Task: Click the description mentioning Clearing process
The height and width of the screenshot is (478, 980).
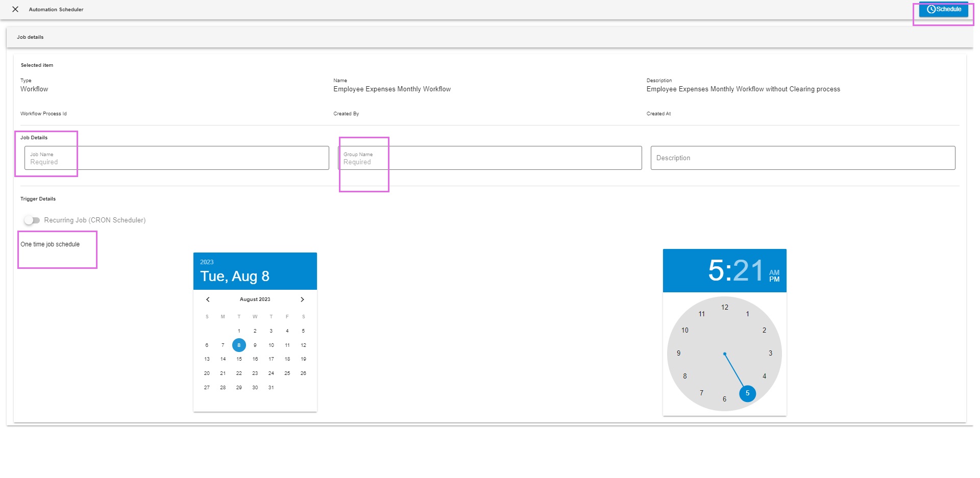Action: [x=743, y=89]
